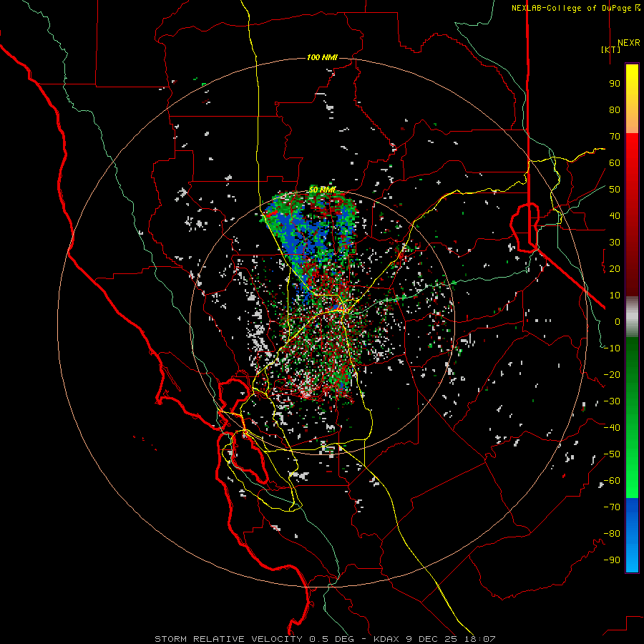Click the positive 80 legend value
Screen dimensions: 644x644
[x=615, y=109]
